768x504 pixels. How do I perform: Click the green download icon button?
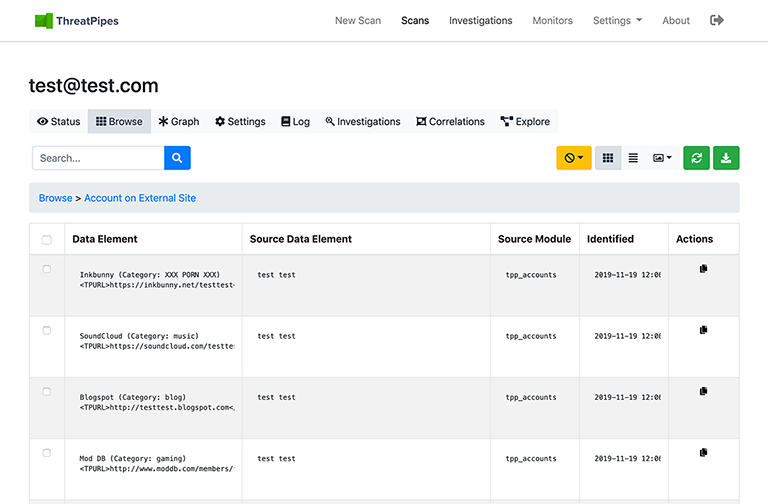click(x=726, y=158)
